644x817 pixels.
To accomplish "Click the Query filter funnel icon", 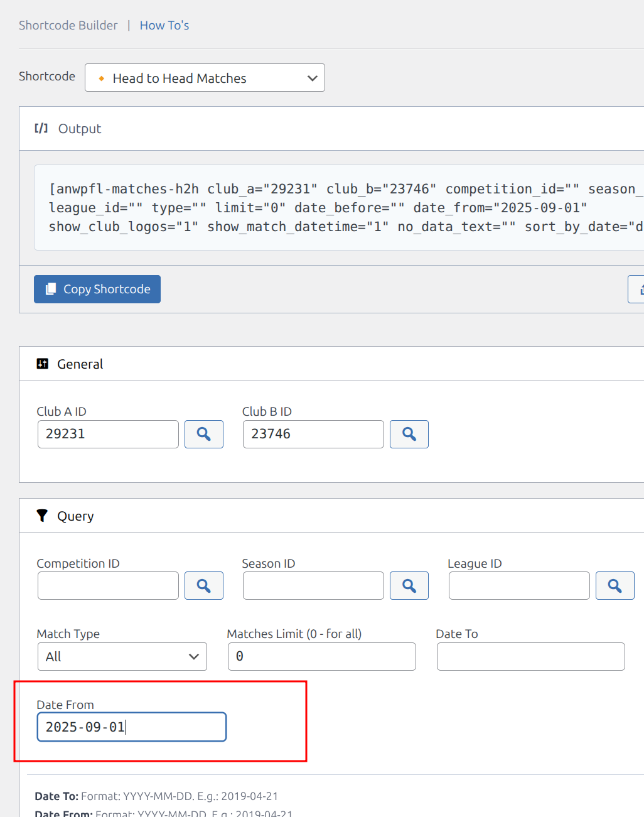I will pos(42,516).
